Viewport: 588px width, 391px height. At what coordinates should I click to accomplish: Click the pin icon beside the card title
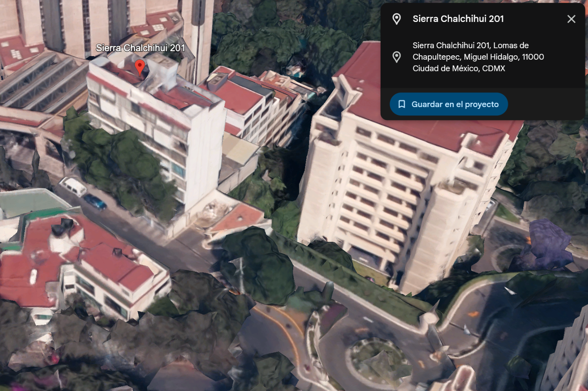click(x=397, y=19)
